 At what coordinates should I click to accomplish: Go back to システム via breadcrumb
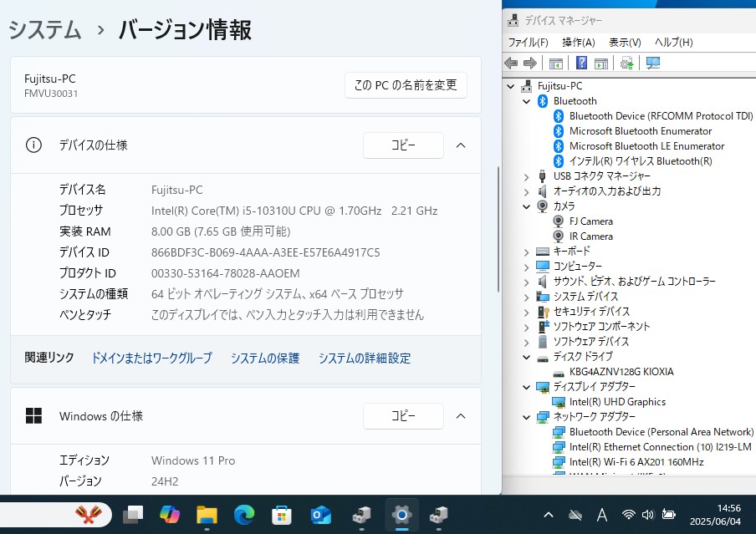[x=45, y=30]
